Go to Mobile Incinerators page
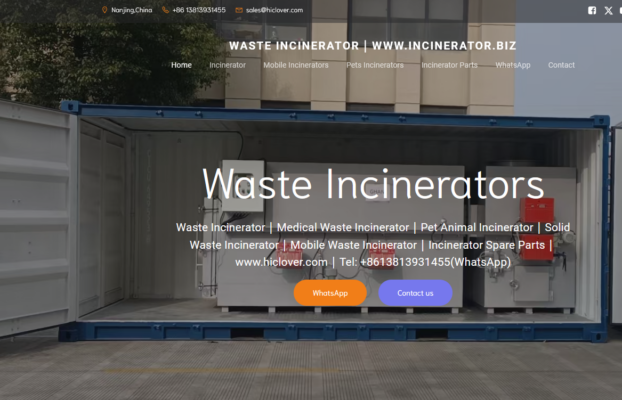This screenshot has width=622, height=400. tap(295, 65)
